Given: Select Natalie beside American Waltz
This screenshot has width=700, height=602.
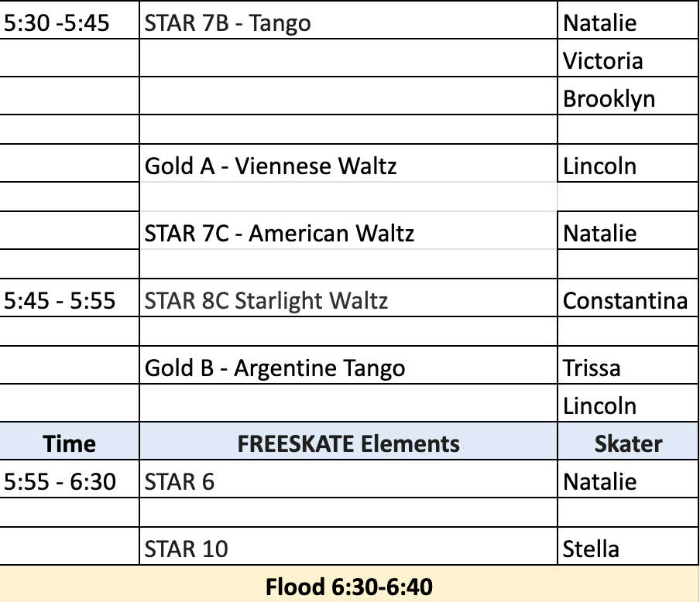Looking at the screenshot, I should tap(628, 231).
